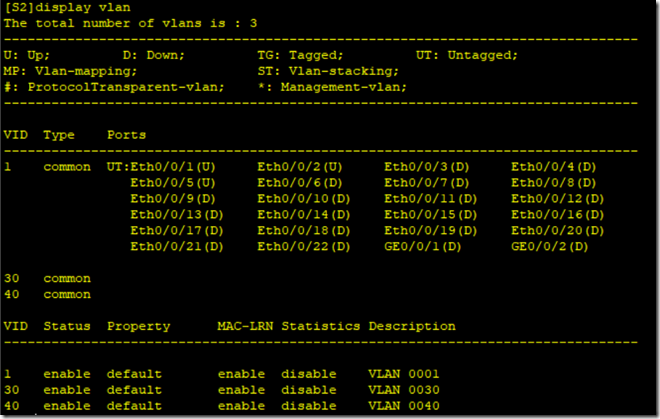Select the Eth0/0/2(U) port entry
The image size is (660, 419).
[x=300, y=166]
